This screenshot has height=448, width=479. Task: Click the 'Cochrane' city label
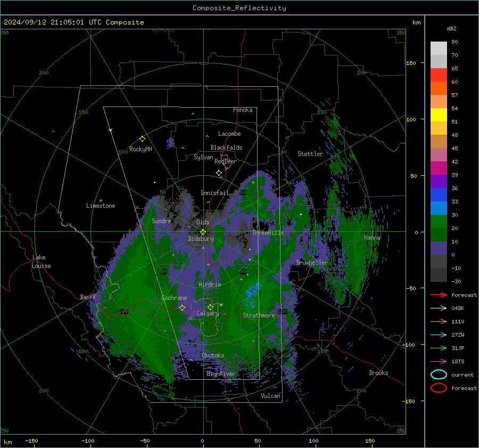[x=174, y=298]
